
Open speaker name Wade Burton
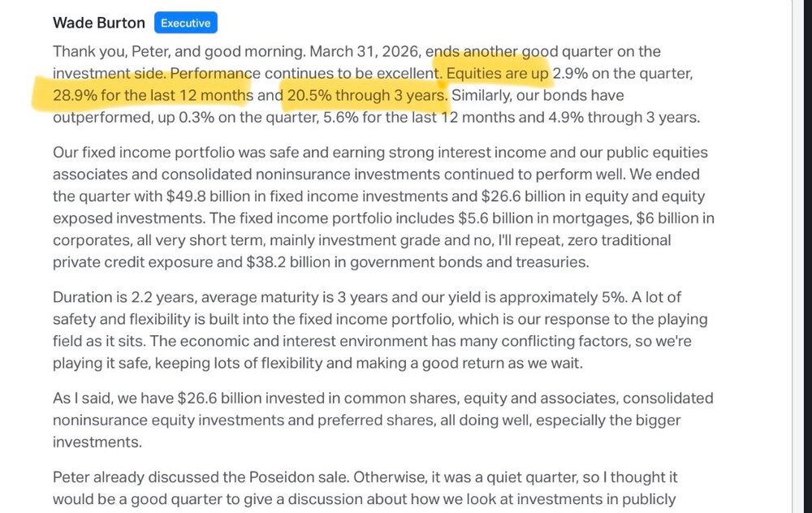tap(99, 23)
